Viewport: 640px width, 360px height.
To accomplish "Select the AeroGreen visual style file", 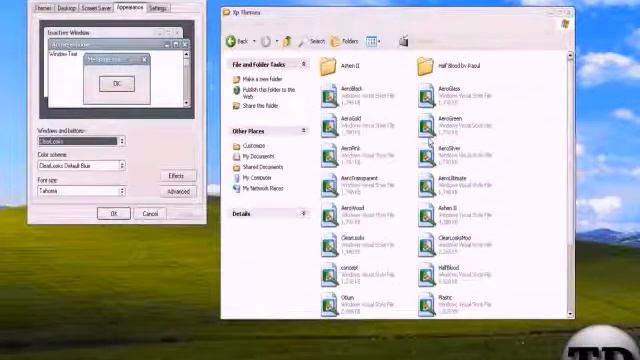I will (x=455, y=126).
